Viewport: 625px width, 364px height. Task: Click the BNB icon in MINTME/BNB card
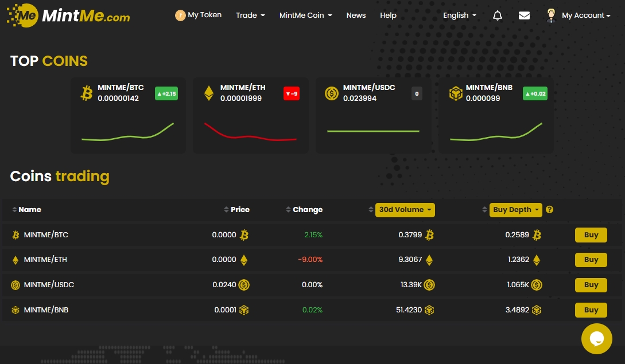click(455, 93)
